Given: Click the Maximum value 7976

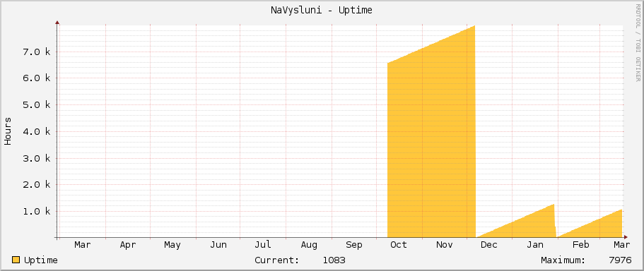Looking at the screenshot, I should coord(620,260).
